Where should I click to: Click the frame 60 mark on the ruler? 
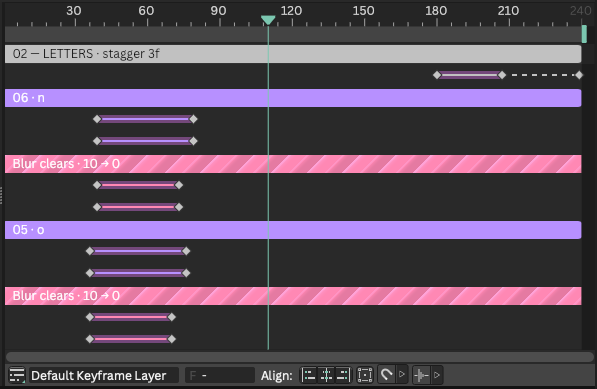point(146,10)
